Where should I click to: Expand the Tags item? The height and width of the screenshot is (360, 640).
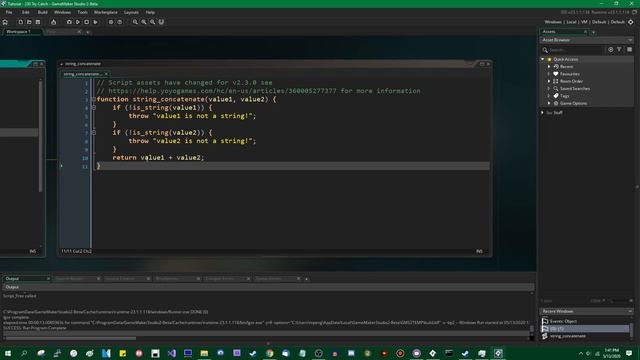pos(549,96)
